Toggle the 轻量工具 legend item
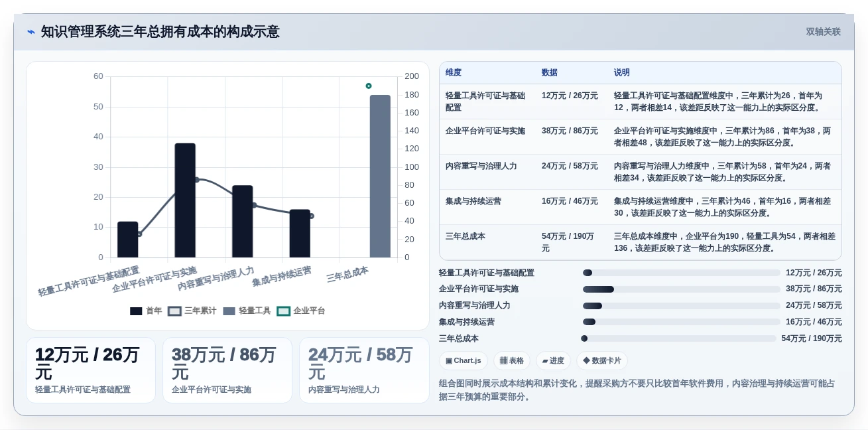This screenshot has width=868, height=430. (x=247, y=311)
